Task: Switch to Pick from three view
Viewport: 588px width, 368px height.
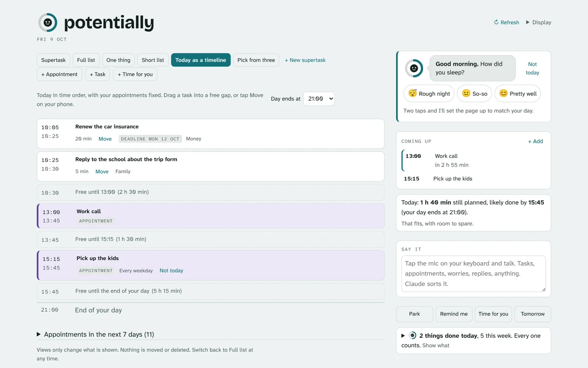Action: click(256, 60)
